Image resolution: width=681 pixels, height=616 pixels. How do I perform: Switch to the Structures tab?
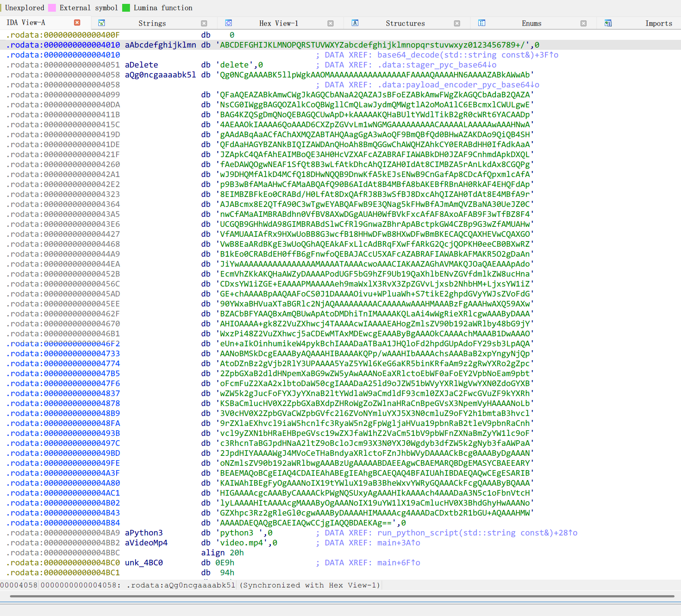(x=405, y=23)
